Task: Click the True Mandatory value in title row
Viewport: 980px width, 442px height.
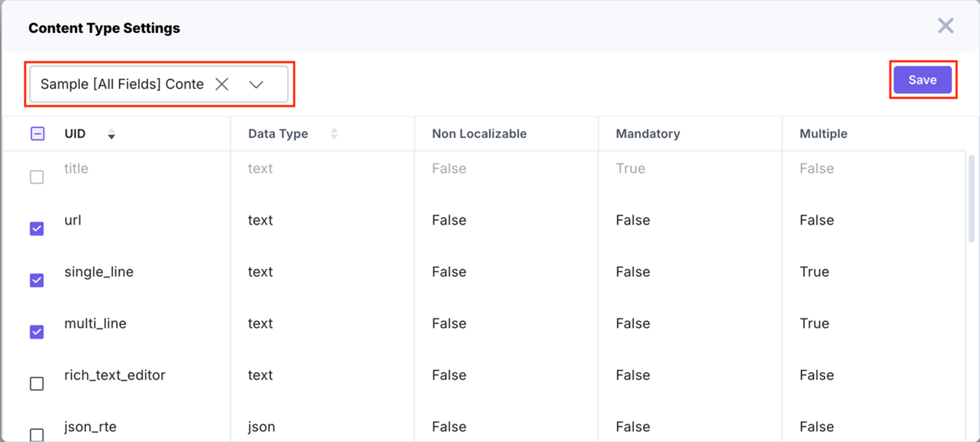Action: [x=630, y=168]
